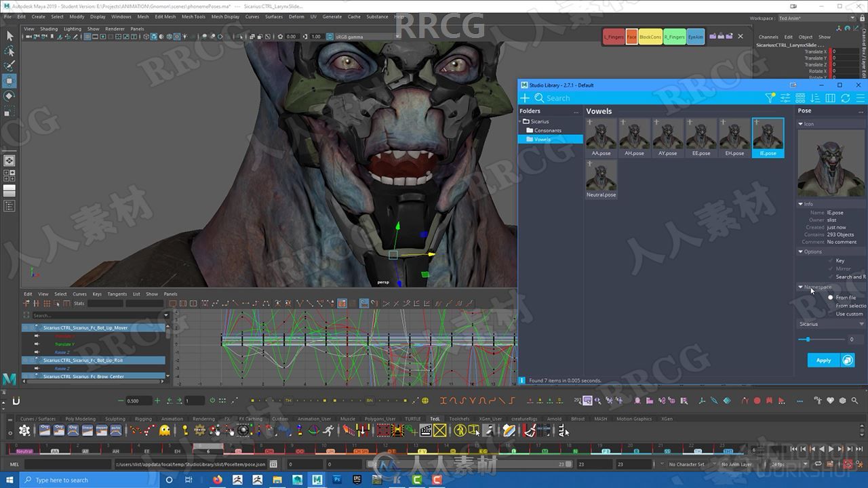Click the Windows Start button
The height and width of the screenshot is (488, 868).
(x=9, y=480)
